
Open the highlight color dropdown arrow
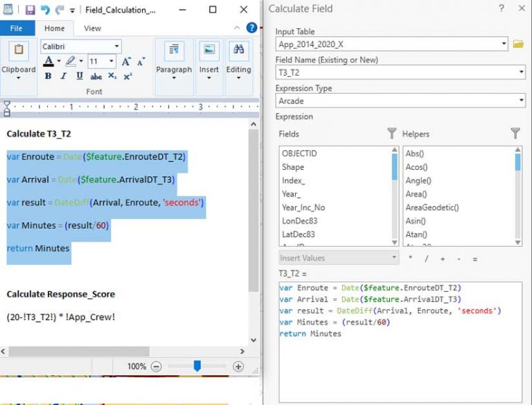point(81,62)
